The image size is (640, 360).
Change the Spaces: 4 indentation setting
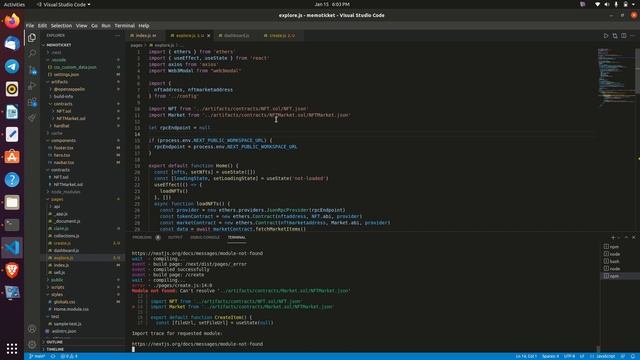[x=550, y=356]
